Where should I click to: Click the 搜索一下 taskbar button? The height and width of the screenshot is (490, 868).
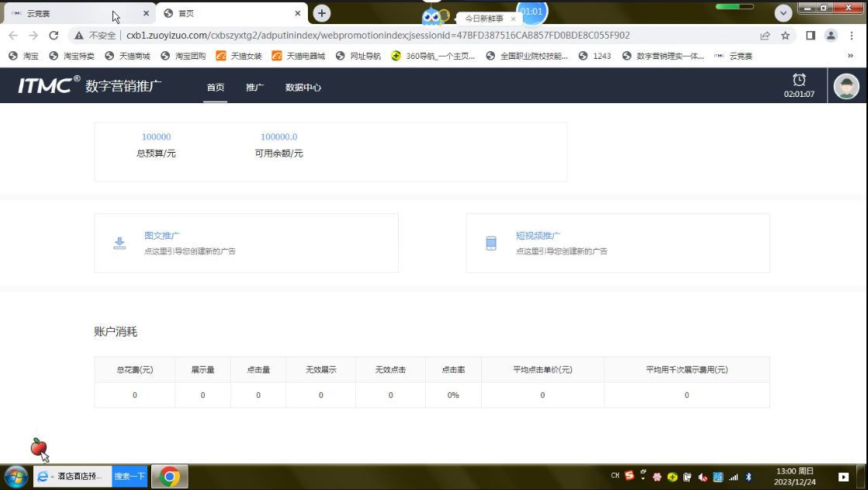[130, 476]
